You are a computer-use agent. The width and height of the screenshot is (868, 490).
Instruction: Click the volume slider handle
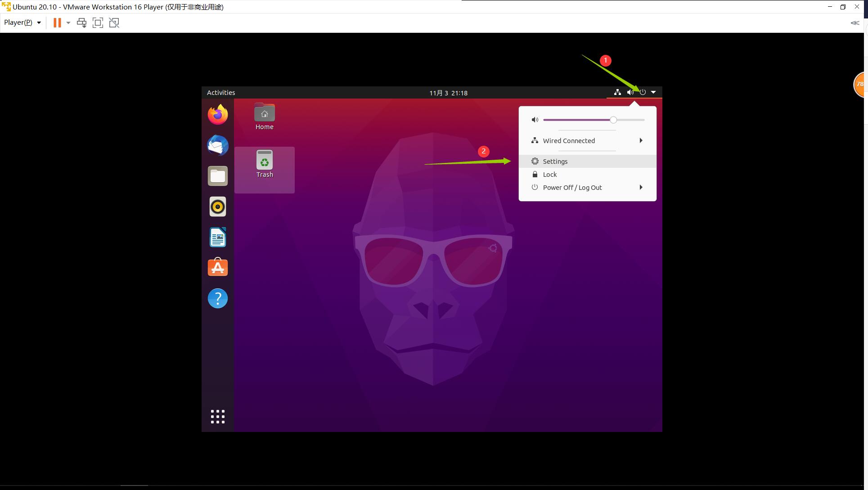tap(613, 120)
